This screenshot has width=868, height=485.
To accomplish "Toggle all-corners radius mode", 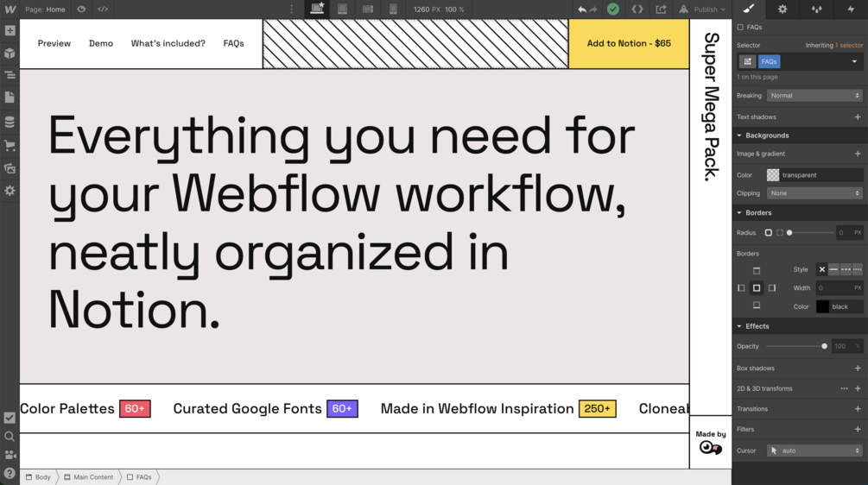I will (769, 233).
